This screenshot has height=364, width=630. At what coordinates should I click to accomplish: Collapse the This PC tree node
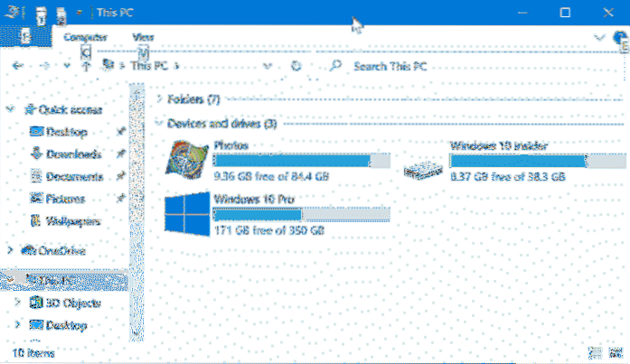[x=10, y=279]
